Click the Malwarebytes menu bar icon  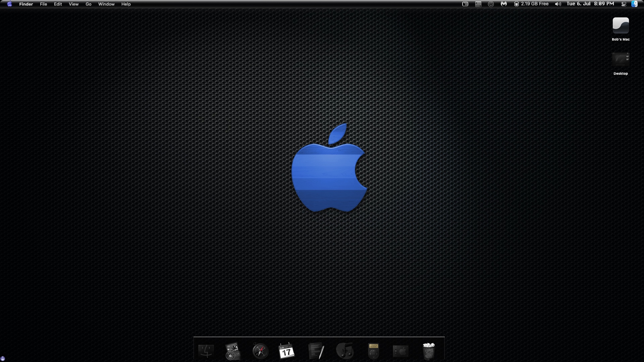click(503, 4)
